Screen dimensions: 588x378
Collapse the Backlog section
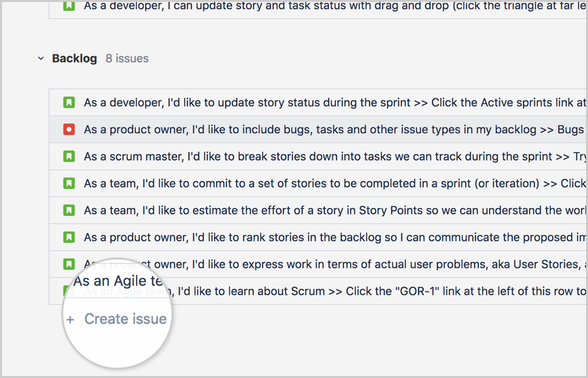point(41,58)
